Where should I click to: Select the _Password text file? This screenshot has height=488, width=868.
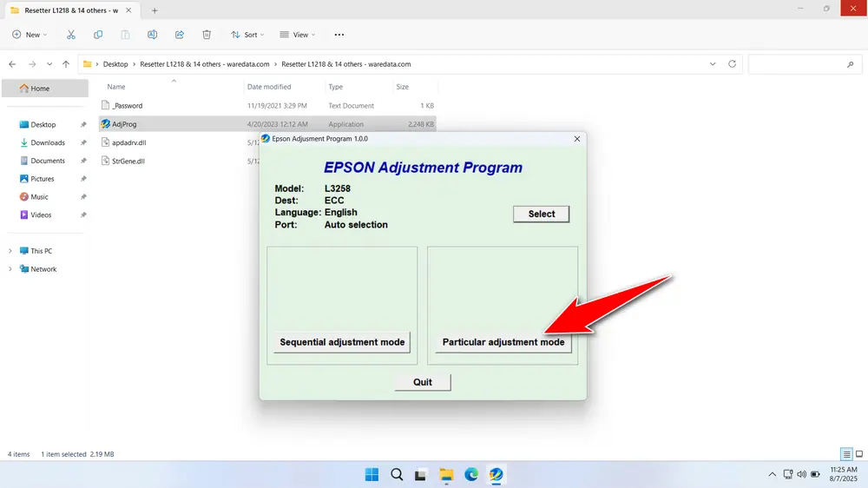click(268, 106)
